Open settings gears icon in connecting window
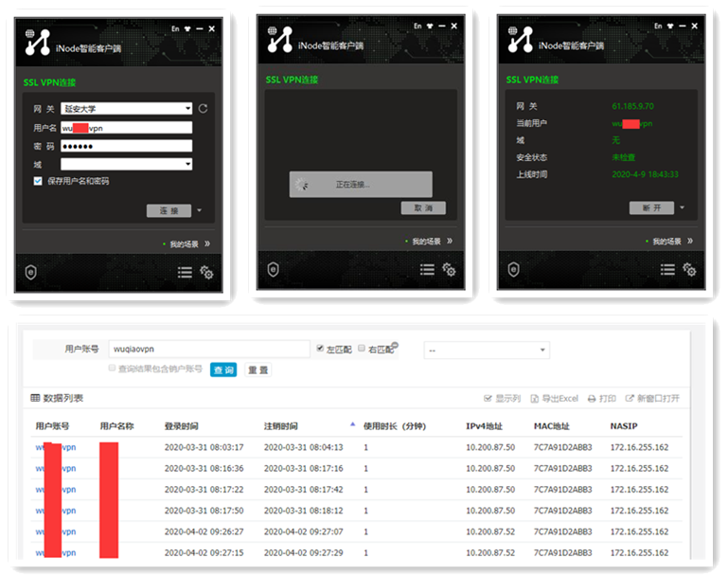Screen dimensions: 728x576 point(449,269)
